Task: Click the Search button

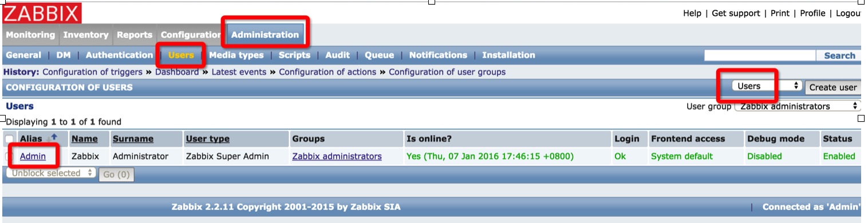Action: click(839, 55)
